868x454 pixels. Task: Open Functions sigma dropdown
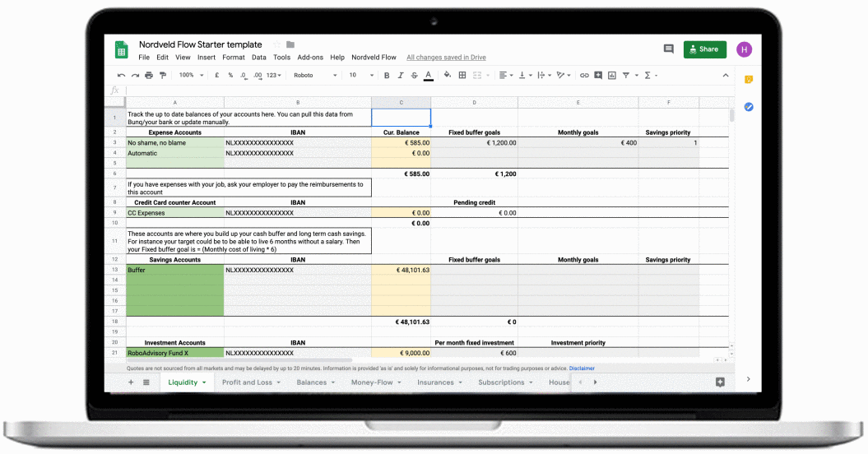(651, 76)
